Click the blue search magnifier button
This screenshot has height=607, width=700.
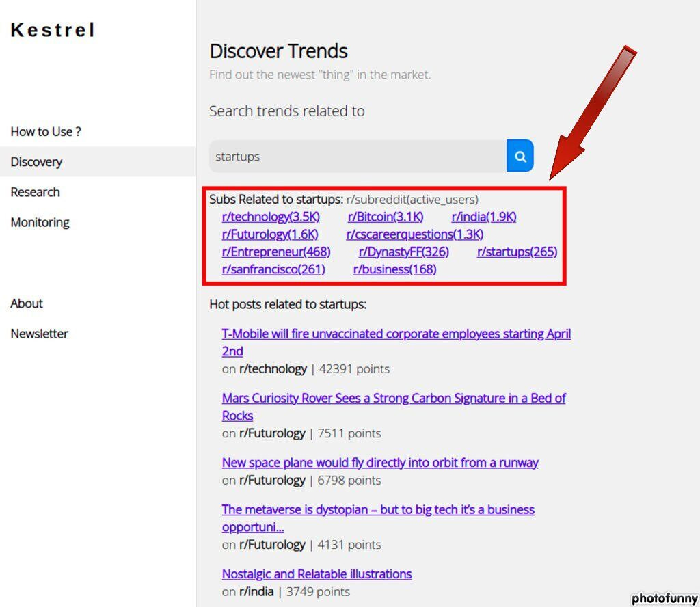[x=520, y=157]
